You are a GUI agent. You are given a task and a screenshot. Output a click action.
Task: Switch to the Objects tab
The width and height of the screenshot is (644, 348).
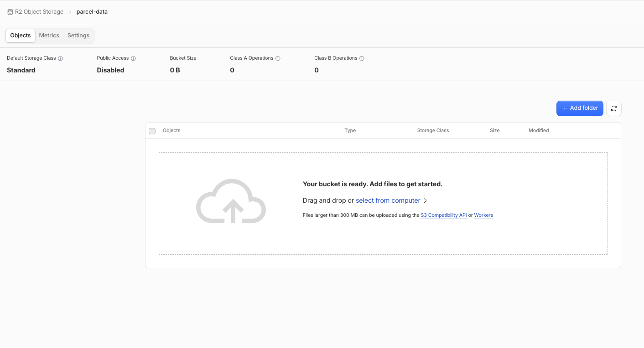[21, 36]
